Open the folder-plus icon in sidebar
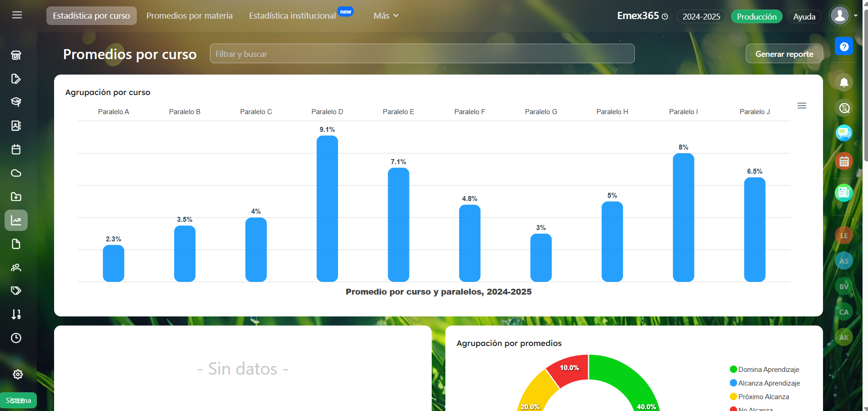 16,196
